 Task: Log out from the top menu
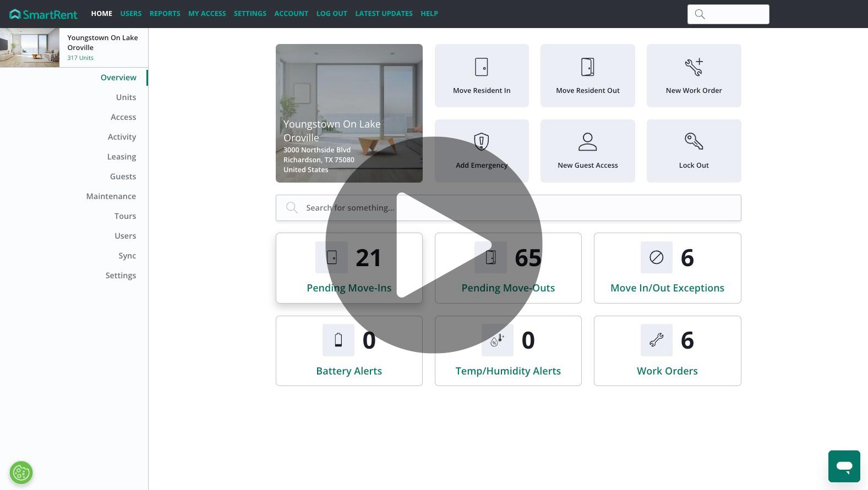point(331,14)
